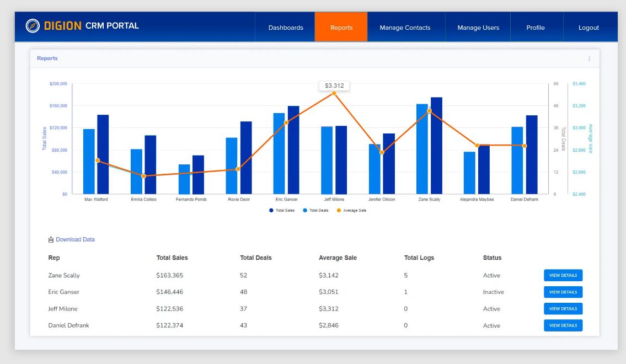
Task: Click the Rep column header
Action: click(54, 258)
